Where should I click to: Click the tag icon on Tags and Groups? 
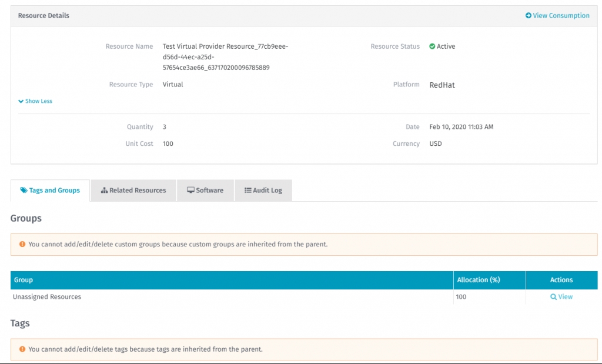(24, 191)
